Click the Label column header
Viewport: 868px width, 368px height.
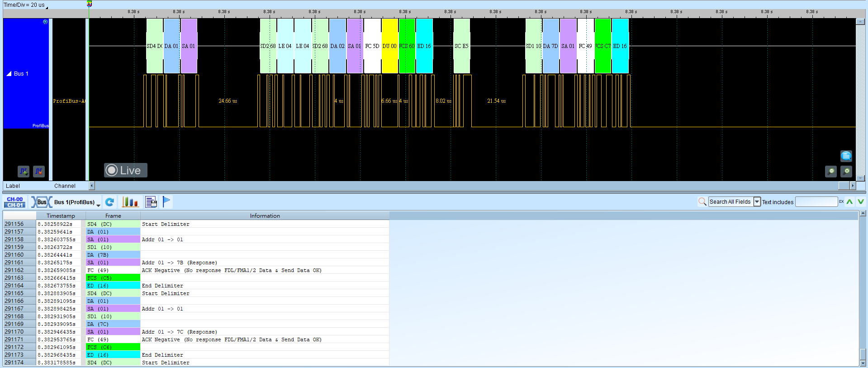pyautogui.click(x=13, y=186)
